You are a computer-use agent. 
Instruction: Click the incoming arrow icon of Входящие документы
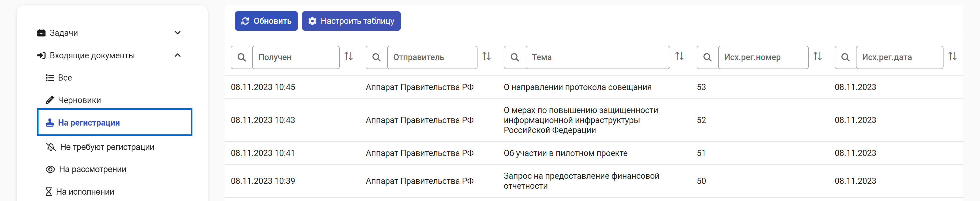tap(41, 55)
